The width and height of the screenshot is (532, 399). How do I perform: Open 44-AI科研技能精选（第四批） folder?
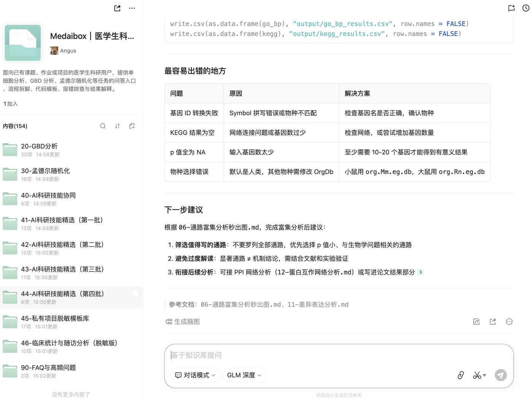coord(71,297)
